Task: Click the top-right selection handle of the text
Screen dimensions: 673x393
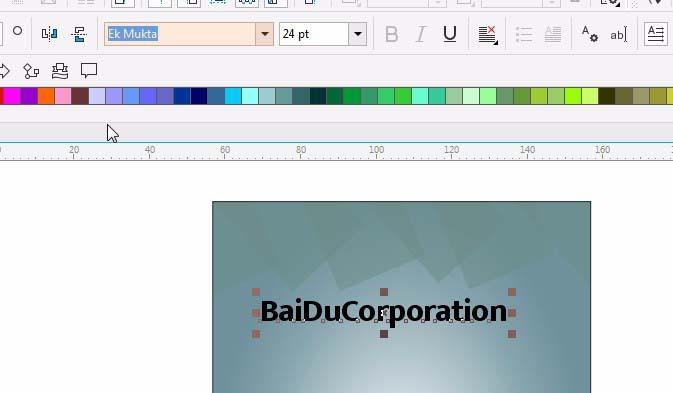Action: coord(512,292)
